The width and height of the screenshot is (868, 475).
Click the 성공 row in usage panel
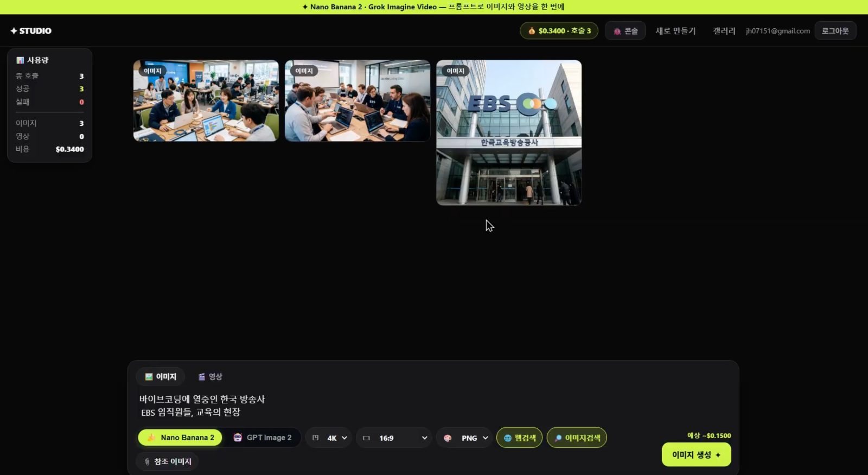[x=49, y=88]
